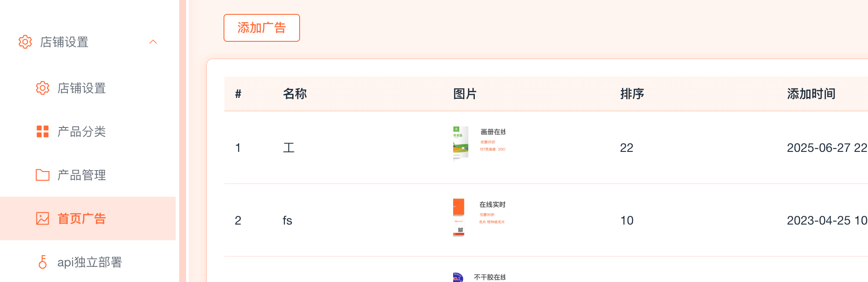The width and height of the screenshot is (868, 282).
Task: Select the 首页广告 sidebar entry
Action: 82,218
